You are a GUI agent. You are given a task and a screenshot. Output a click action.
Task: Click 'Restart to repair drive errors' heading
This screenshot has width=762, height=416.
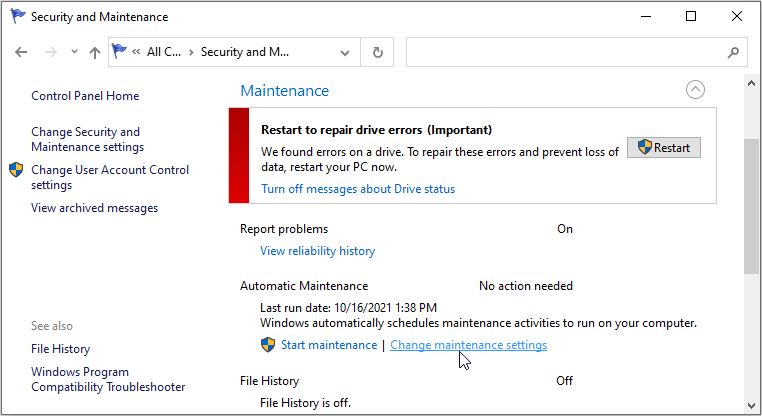click(x=342, y=130)
